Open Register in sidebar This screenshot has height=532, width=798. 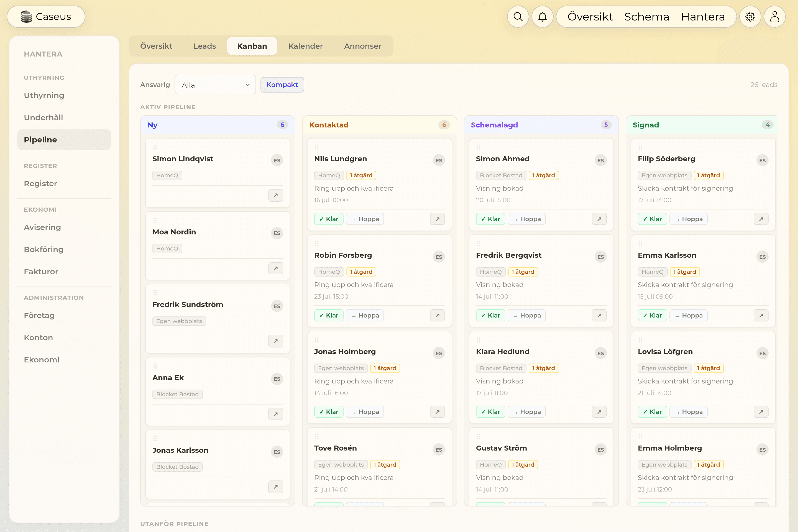[x=64, y=183]
